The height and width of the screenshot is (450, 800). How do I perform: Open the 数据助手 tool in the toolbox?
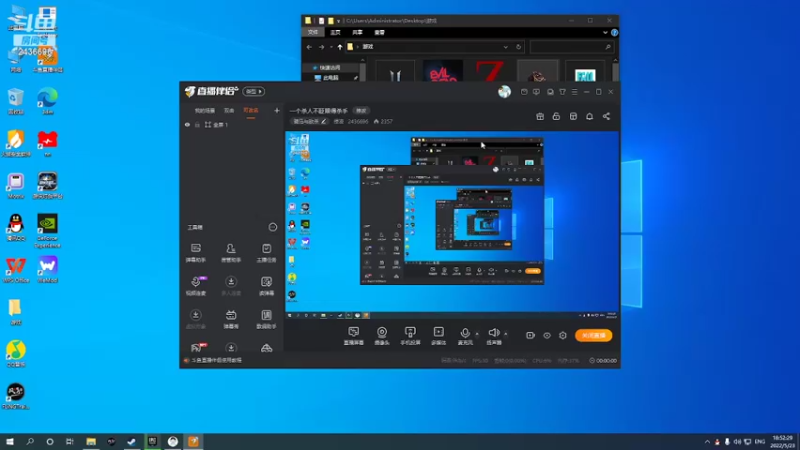pos(266,319)
